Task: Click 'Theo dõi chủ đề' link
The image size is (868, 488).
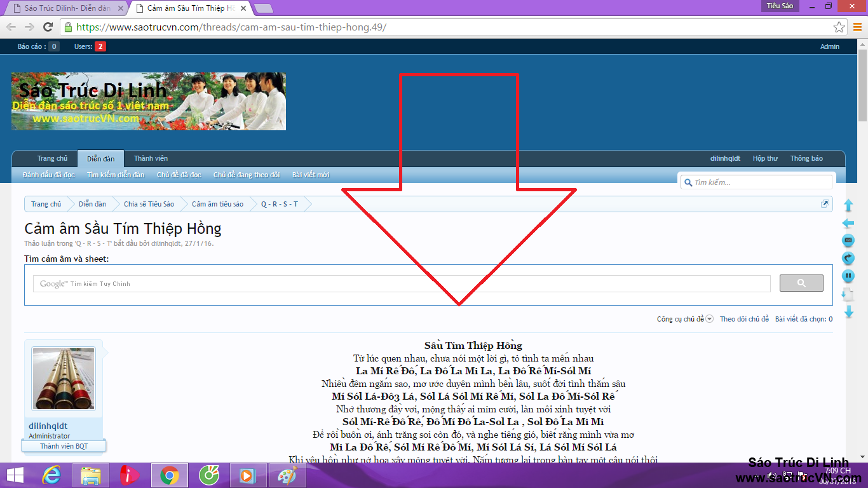Action: pos(744,319)
